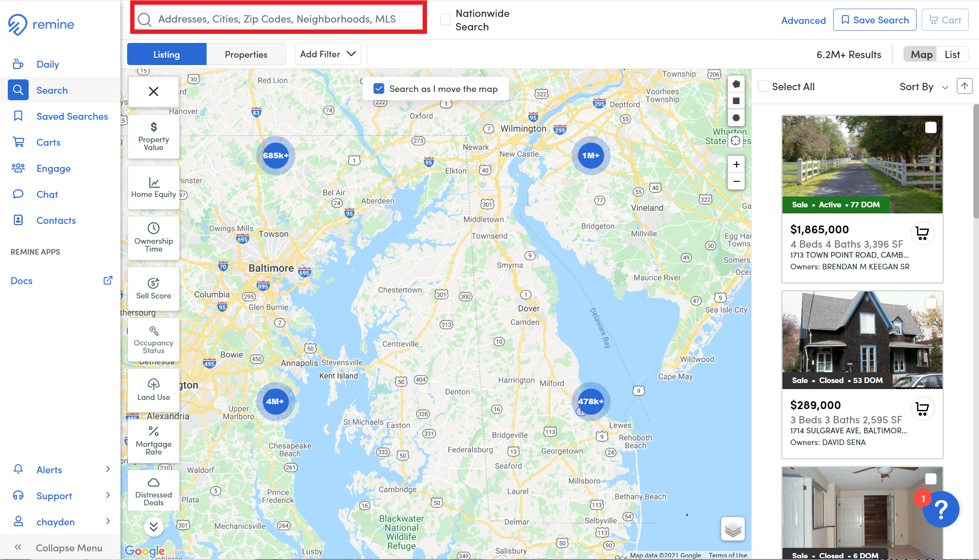Image resolution: width=979 pixels, height=560 pixels.
Task: Open the Cart button
Action: [x=945, y=20]
